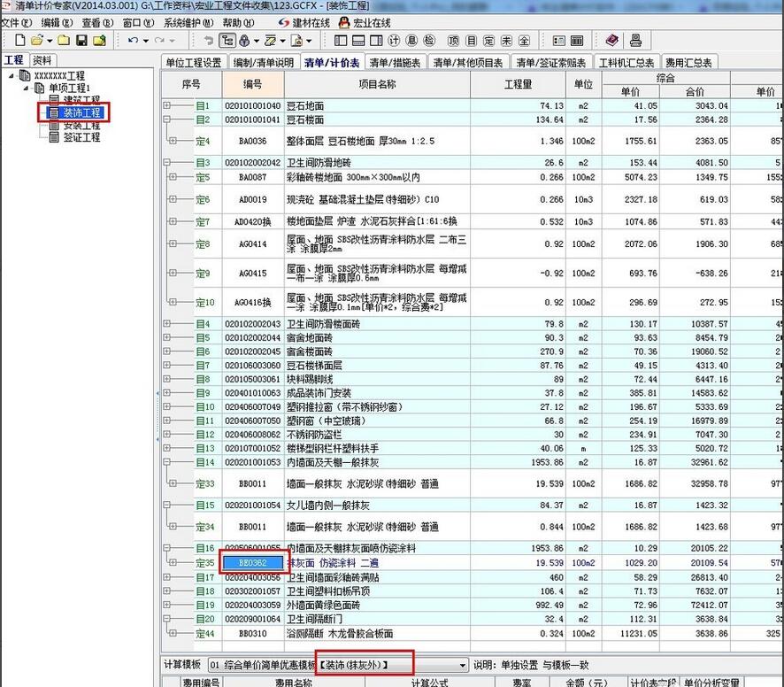This screenshot has height=687, width=784.
Task: Click code cell 020406007049
Action: pos(253,406)
